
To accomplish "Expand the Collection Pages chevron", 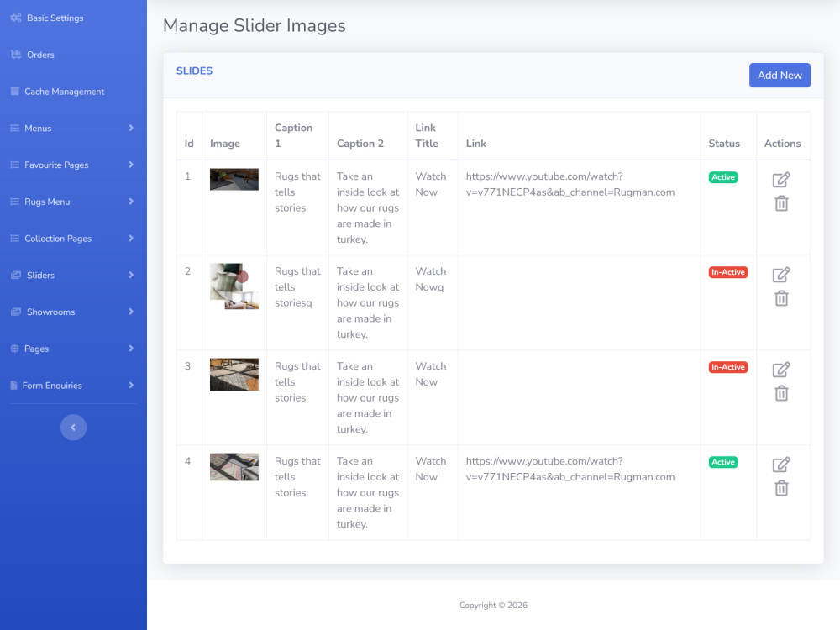I will tap(131, 239).
